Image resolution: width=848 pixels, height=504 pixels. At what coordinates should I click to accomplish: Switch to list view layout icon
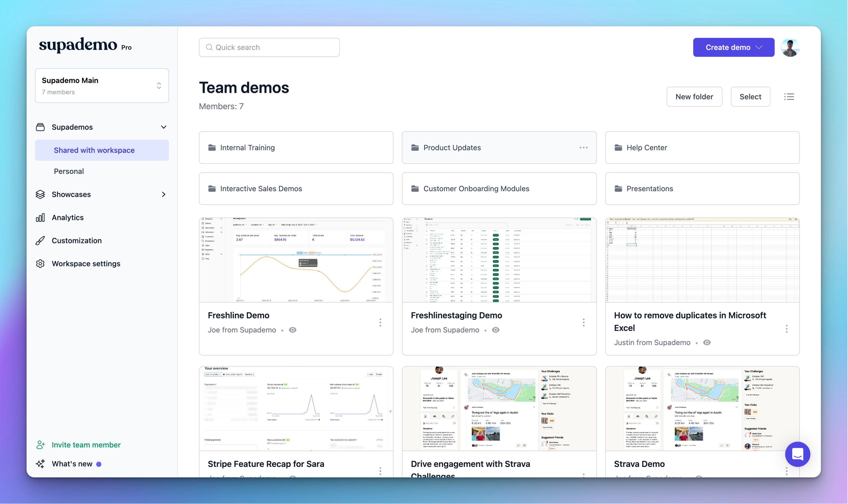pyautogui.click(x=789, y=97)
